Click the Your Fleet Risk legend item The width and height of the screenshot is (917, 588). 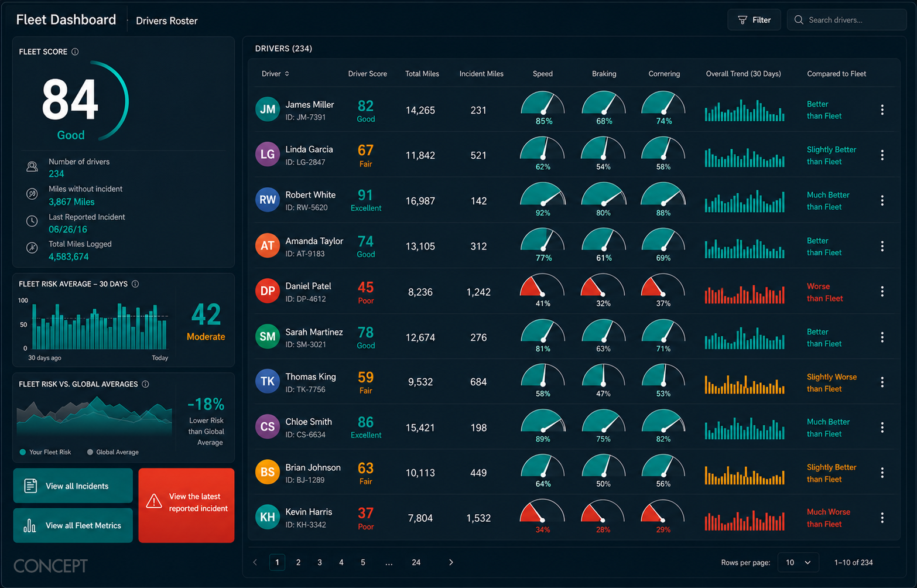(46, 452)
